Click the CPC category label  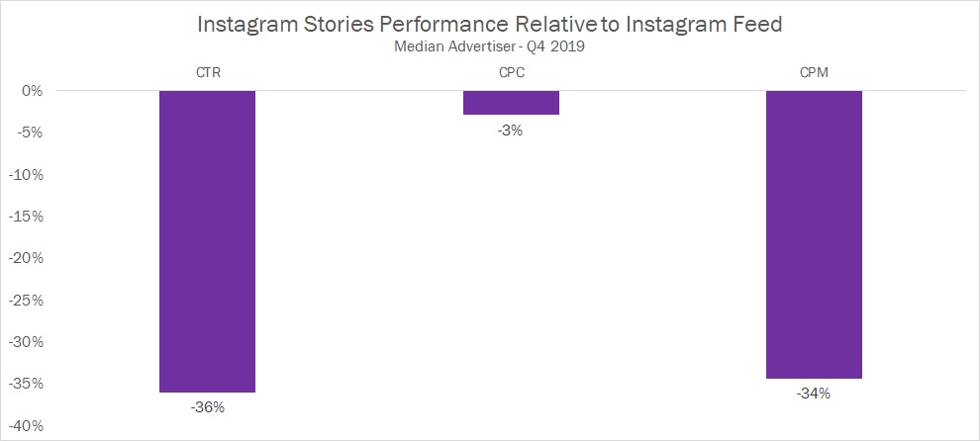pos(511,70)
